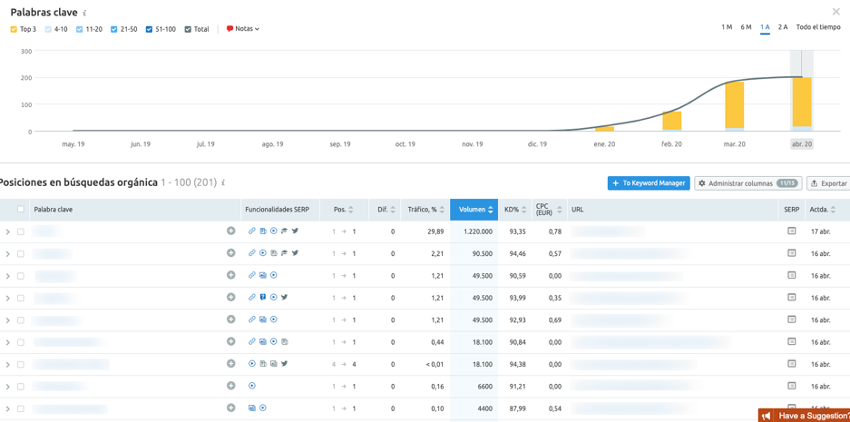Click the add-keyword plus icon in the first row
850x422 pixels.
[x=231, y=231]
